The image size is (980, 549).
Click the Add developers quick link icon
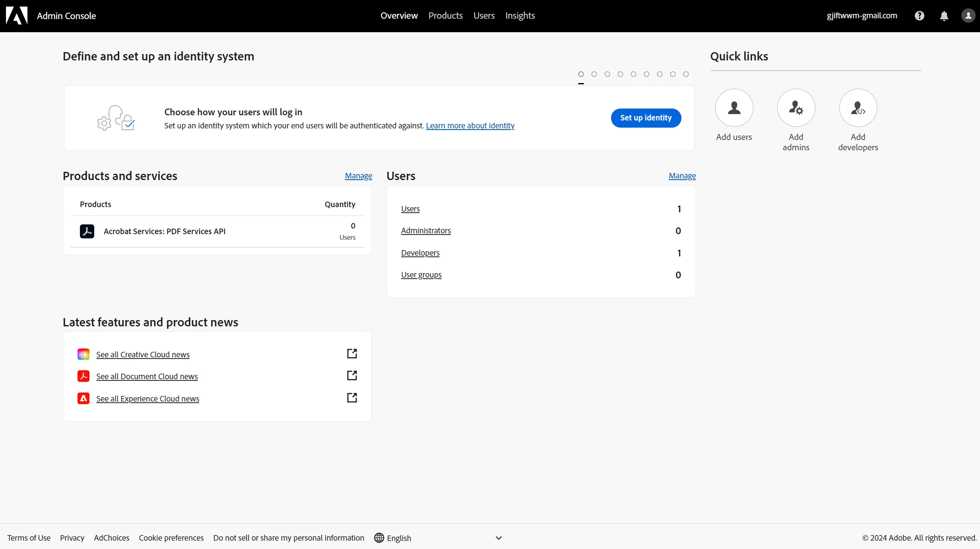pos(858,108)
